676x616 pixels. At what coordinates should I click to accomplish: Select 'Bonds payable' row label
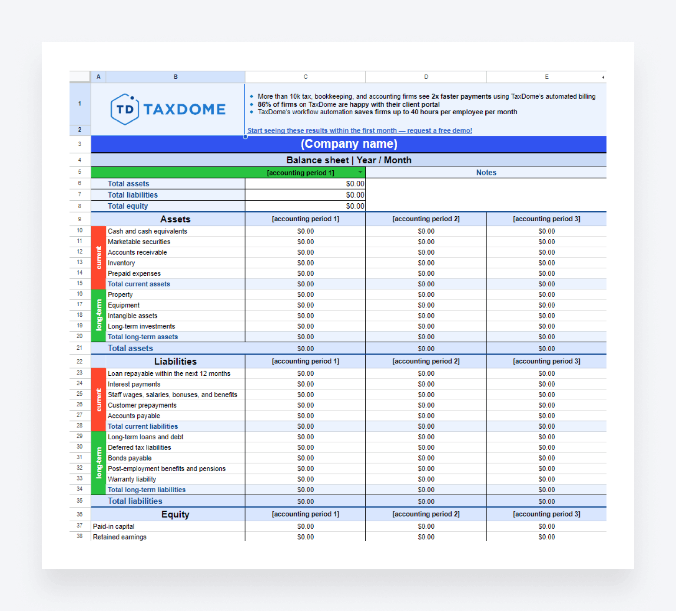129,458
